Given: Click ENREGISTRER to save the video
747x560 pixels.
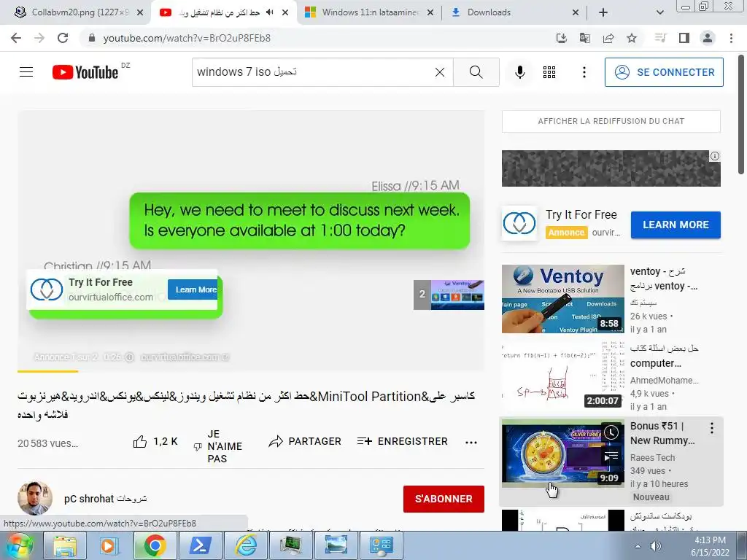Looking at the screenshot, I should click(403, 441).
